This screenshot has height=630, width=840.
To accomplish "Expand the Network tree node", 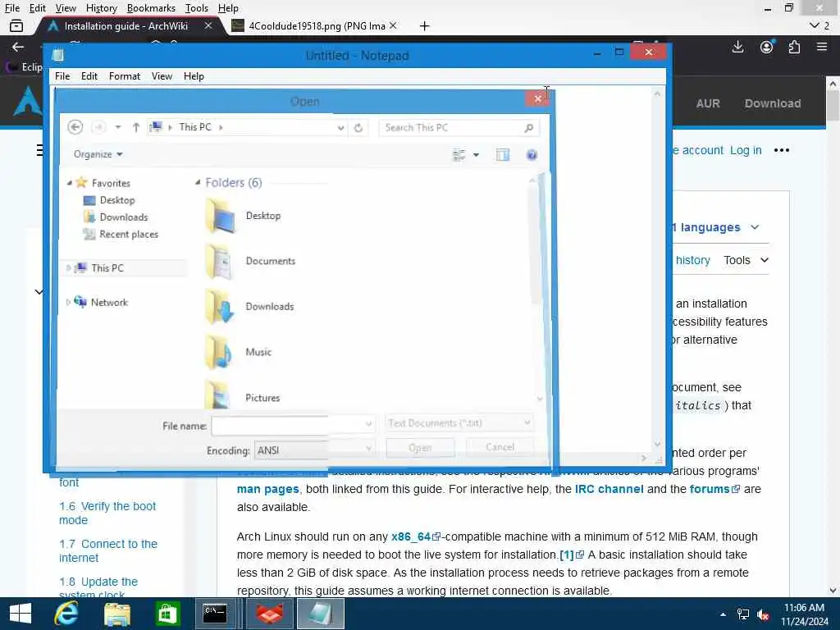I will 68,302.
